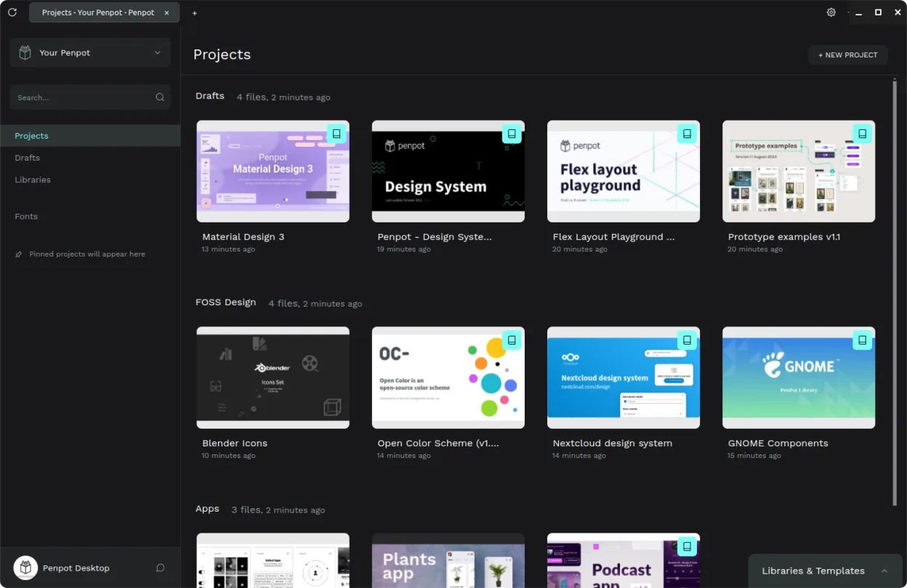Click the search magnifier icon
The width and height of the screenshot is (907, 588).
point(160,97)
